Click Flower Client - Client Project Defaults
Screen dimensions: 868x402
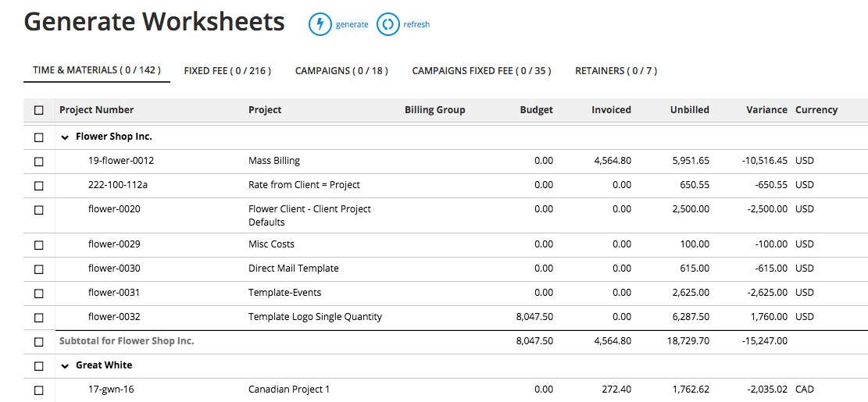click(x=309, y=215)
